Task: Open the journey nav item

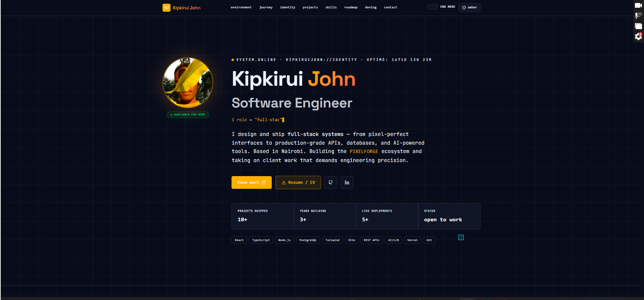Action: (266, 7)
